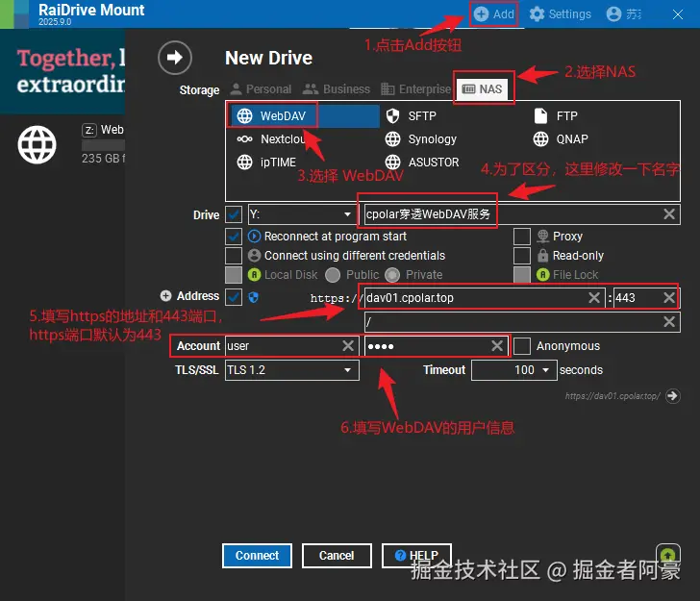
Task: Select the Private radio option
Action: [x=392, y=275]
